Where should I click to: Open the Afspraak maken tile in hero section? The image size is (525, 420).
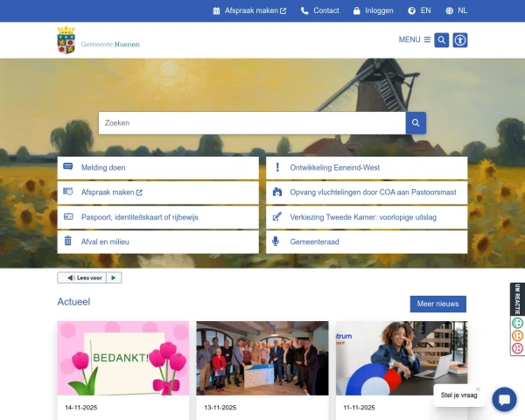tap(158, 192)
